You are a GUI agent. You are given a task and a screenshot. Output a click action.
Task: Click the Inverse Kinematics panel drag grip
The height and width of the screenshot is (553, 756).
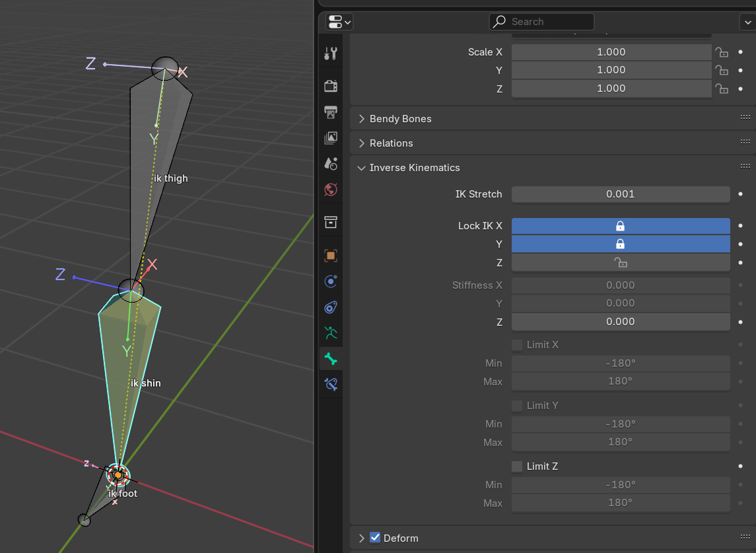(745, 166)
